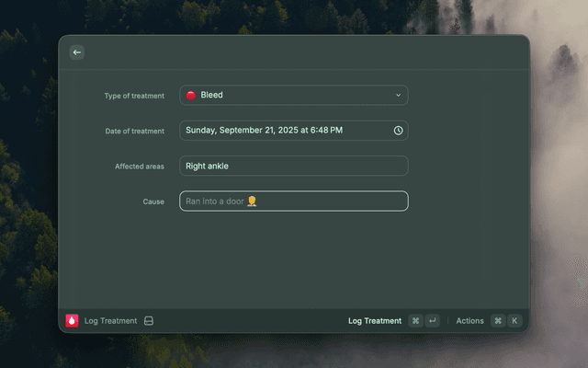Click the K key badge

tap(514, 321)
